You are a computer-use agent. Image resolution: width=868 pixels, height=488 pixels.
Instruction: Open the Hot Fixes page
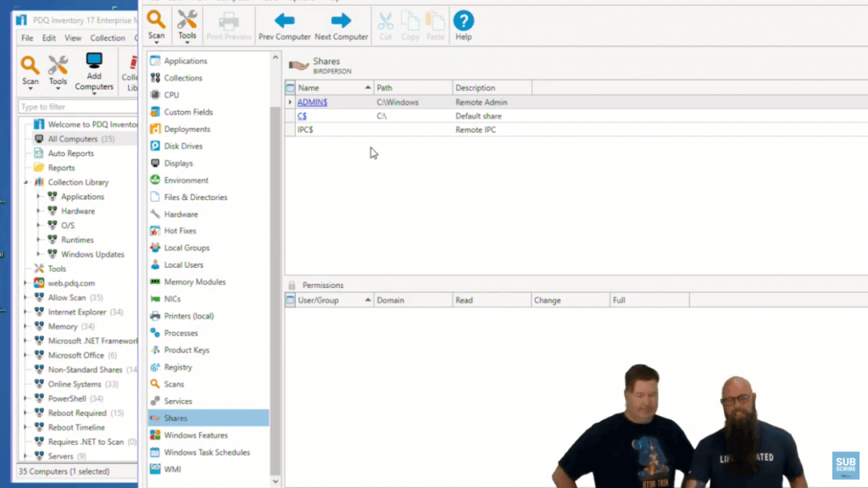click(180, 231)
